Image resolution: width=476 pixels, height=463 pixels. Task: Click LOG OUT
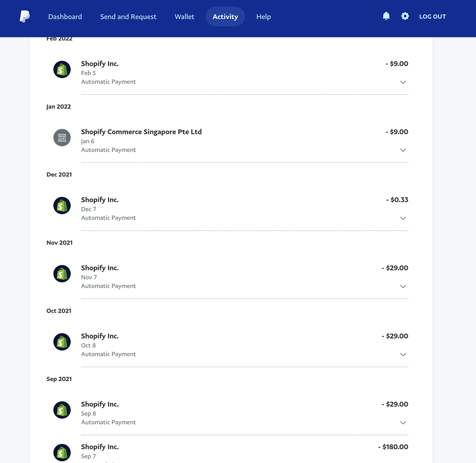433,16
